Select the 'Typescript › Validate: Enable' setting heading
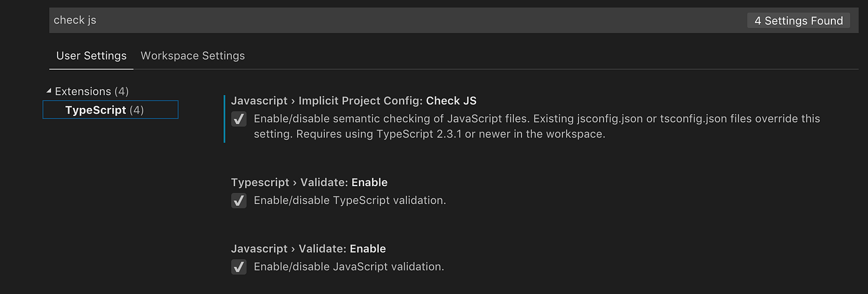 tap(309, 182)
